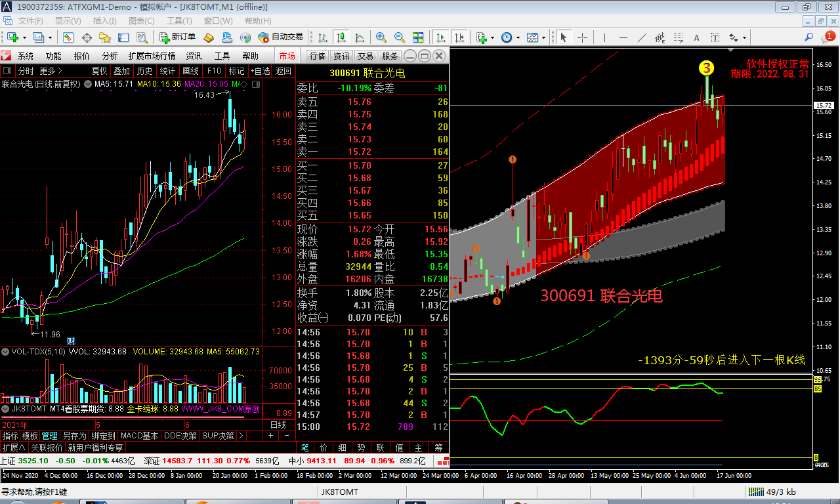Enable 自动交易 auto trading
This screenshot has height=504, width=840.
[281, 37]
